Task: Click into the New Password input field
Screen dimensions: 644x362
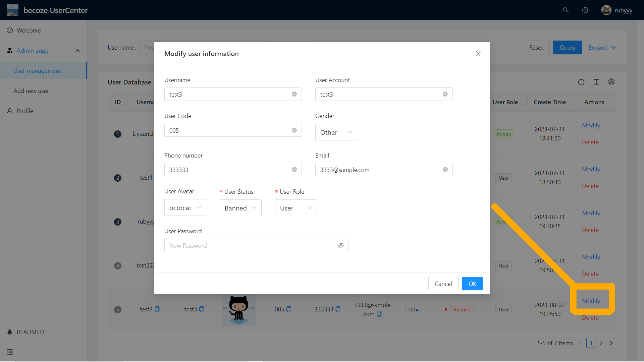Action: pyautogui.click(x=256, y=245)
